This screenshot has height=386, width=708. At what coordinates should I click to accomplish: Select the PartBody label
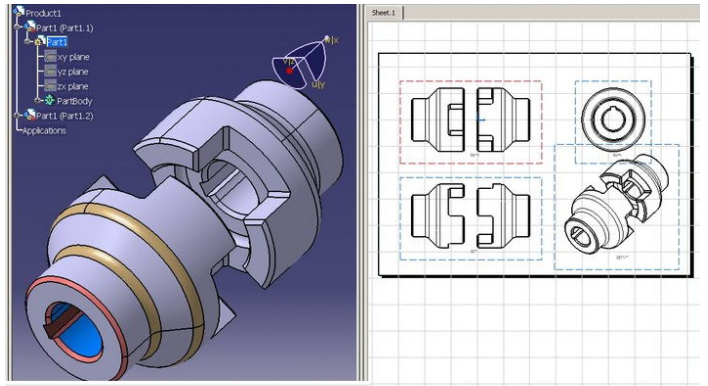pos(75,101)
